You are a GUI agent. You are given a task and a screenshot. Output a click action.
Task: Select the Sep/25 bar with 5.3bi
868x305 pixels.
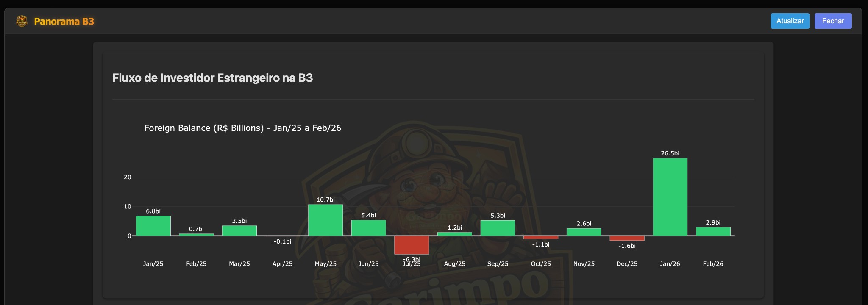[x=498, y=228]
